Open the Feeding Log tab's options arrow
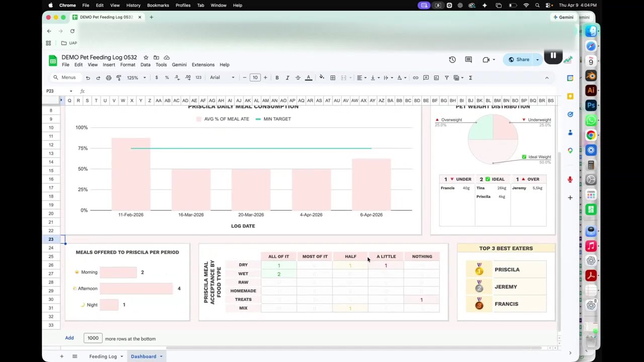This screenshot has width=644, height=362. (121, 356)
